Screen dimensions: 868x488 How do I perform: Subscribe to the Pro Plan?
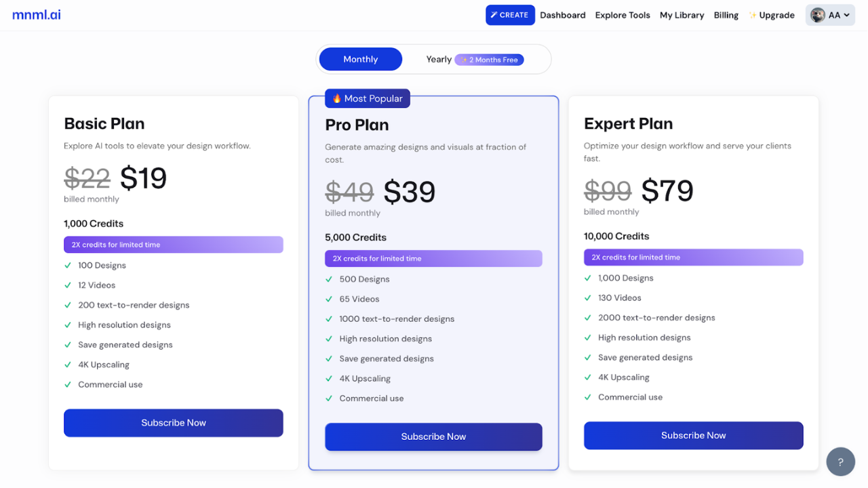433,436
